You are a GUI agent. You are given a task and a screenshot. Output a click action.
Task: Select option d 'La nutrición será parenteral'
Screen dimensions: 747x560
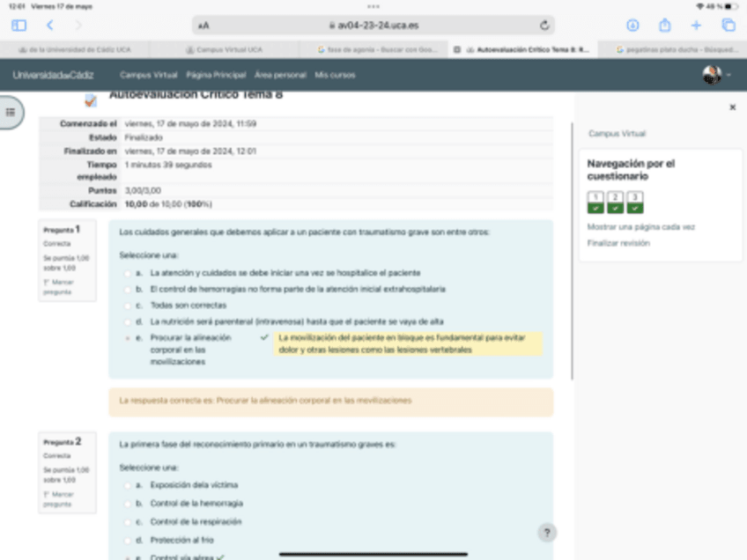coord(127,322)
